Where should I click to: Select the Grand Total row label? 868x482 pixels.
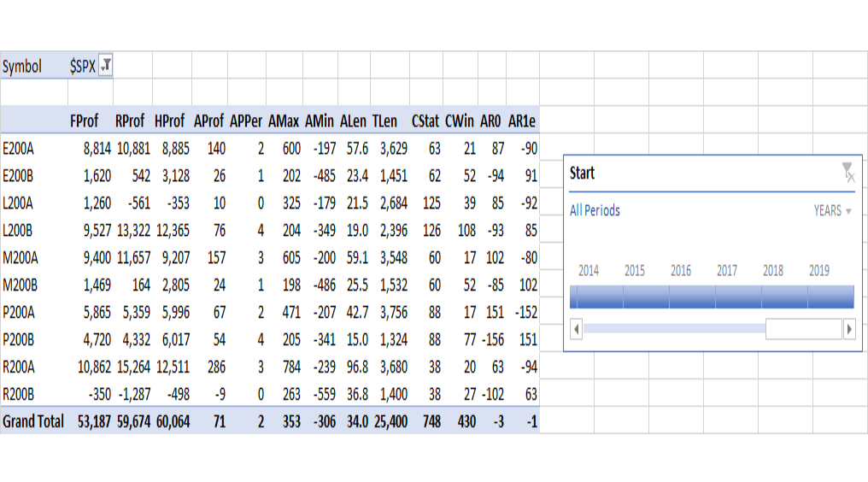click(x=33, y=421)
